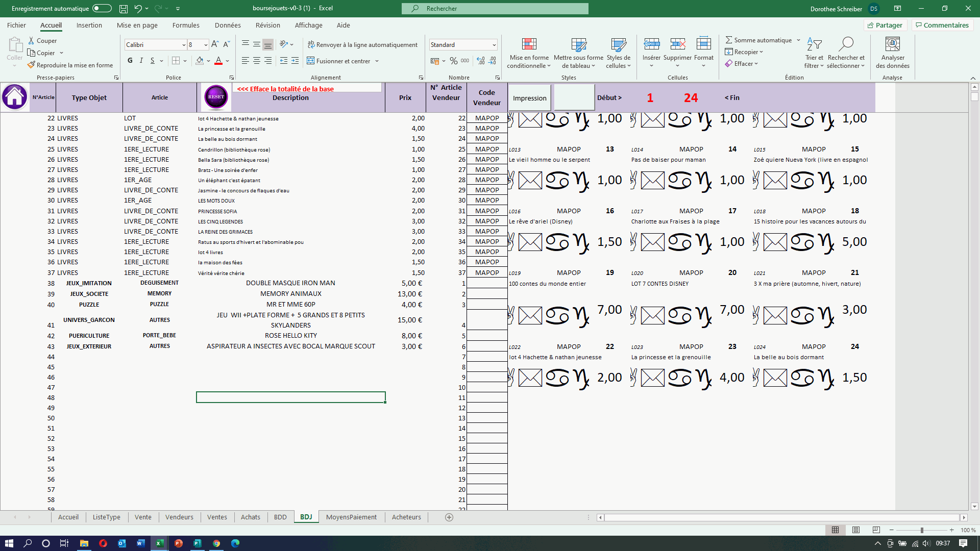
Task: Toggle Enregistrement automatique switch
Action: [x=102, y=8]
